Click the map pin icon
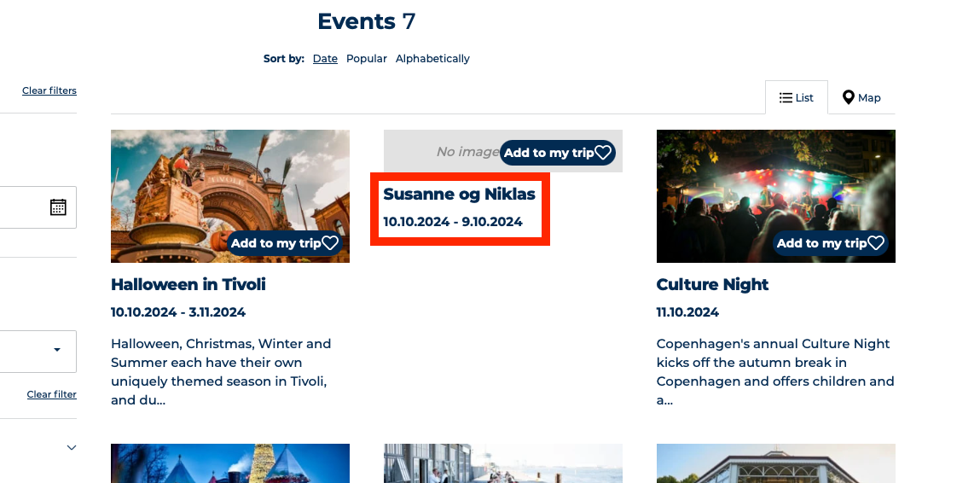The height and width of the screenshot is (483, 980). point(848,97)
